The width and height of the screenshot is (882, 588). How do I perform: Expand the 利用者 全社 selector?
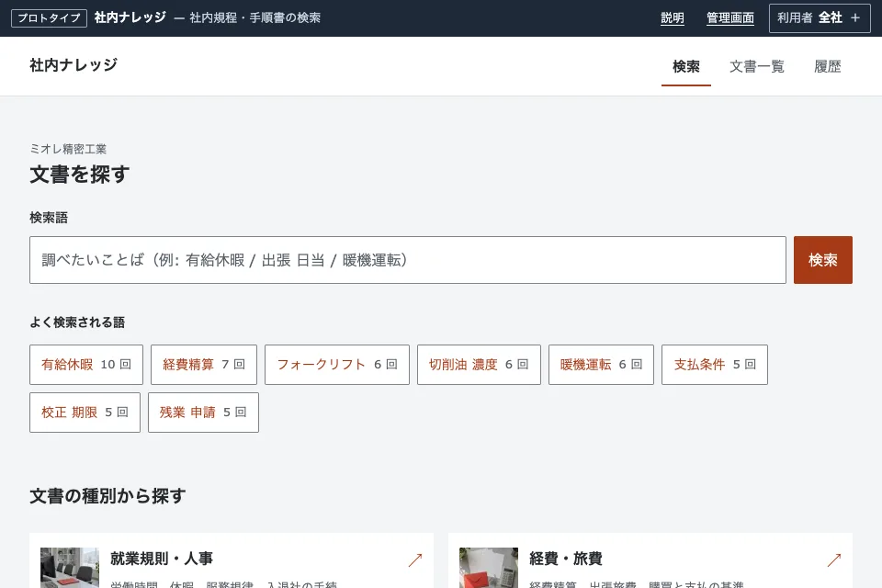[x=820, y=18]
